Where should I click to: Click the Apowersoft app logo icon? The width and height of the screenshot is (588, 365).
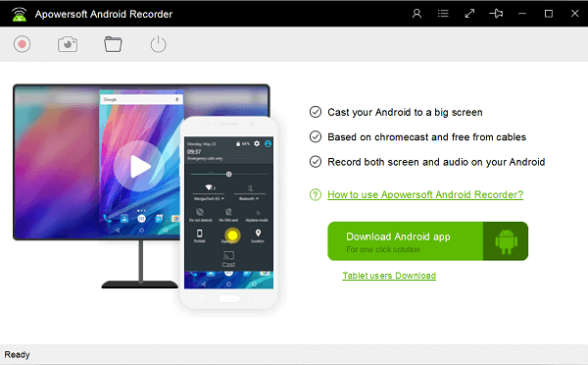click(20, 15)
